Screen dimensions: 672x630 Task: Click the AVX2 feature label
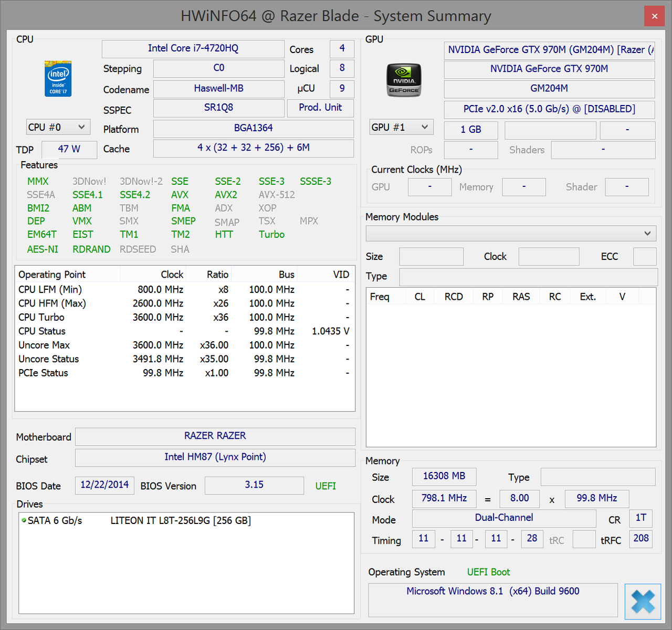click(x=226, y=195)
